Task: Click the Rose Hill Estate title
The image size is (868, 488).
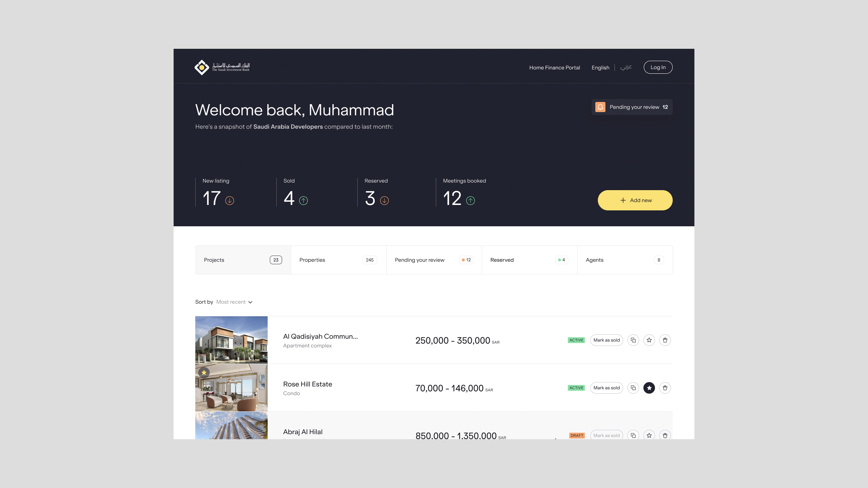Action: (x=307, y=384)
